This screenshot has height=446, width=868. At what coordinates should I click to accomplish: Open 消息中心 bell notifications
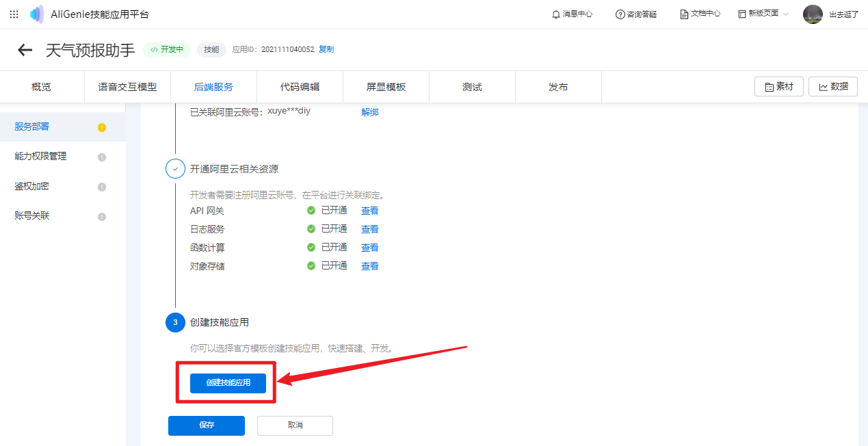(573, 14)
